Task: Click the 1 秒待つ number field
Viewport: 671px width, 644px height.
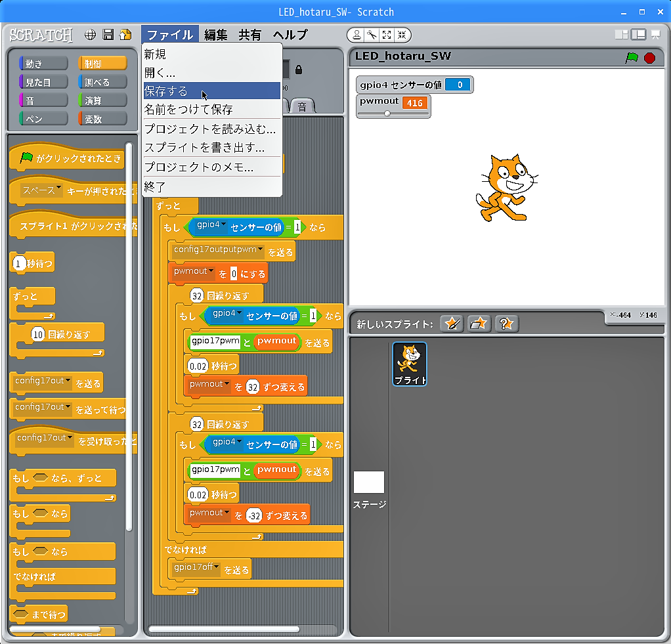Action: [18, 264]
